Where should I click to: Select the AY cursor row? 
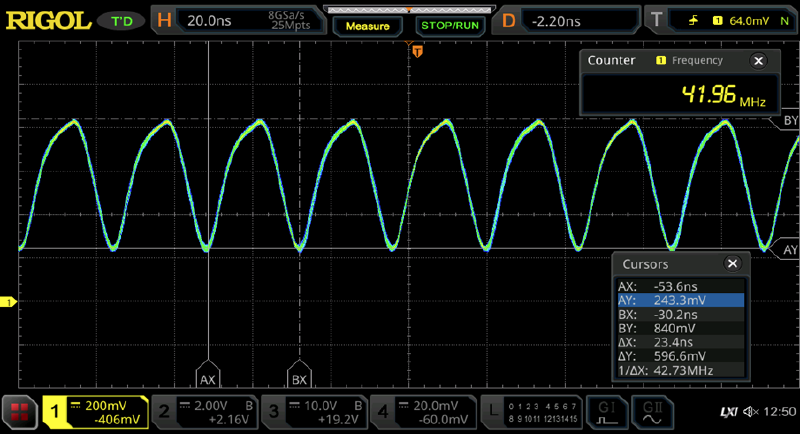[680, 299]
